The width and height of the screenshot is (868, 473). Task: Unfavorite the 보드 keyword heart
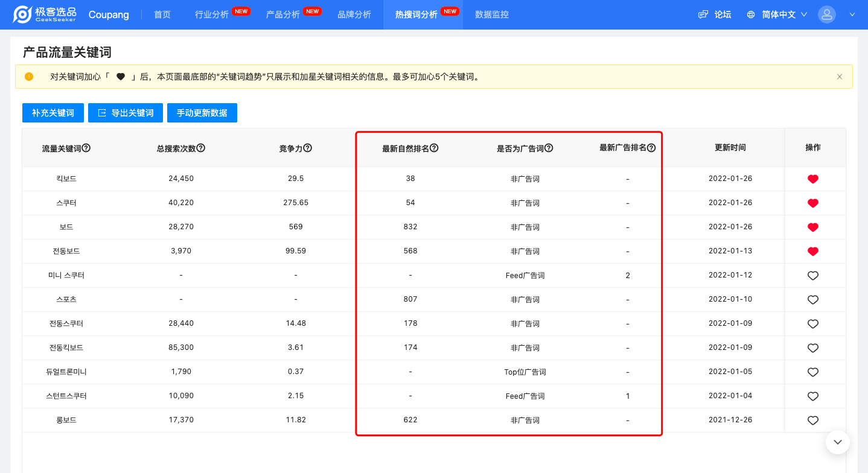(x=813, y=227)
